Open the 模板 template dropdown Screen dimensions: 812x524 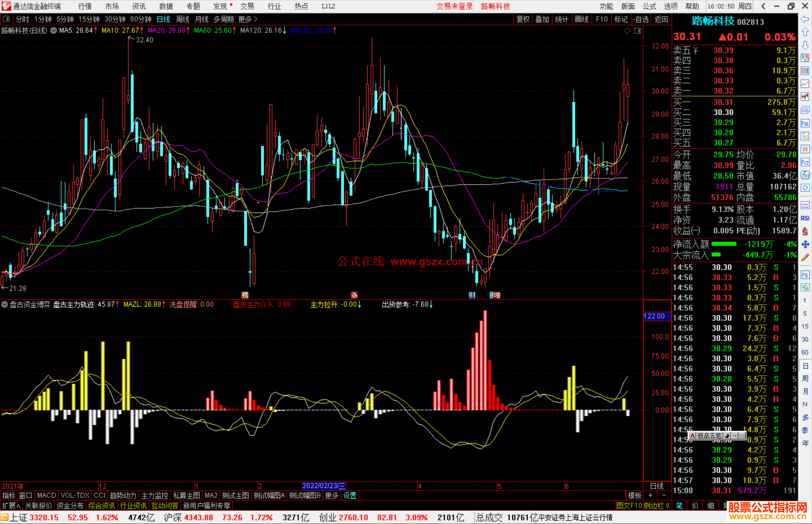tap(635, 496)
